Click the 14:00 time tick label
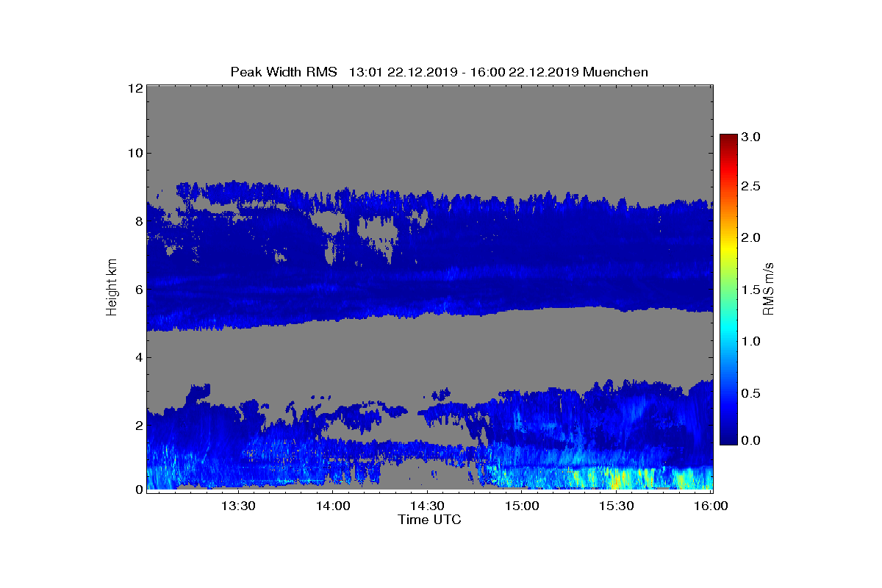 coord(332,506)
